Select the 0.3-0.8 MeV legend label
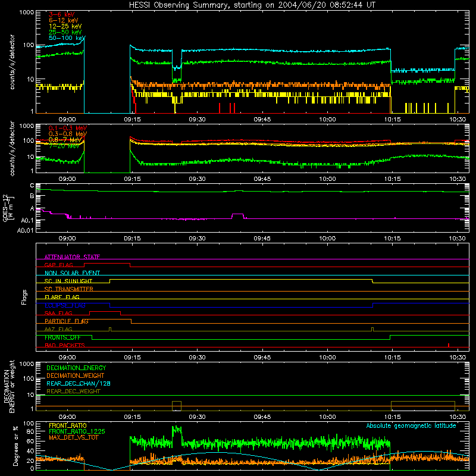Image resolution: width=476 pixels, height=476 pixels. (x=68, y=134)
